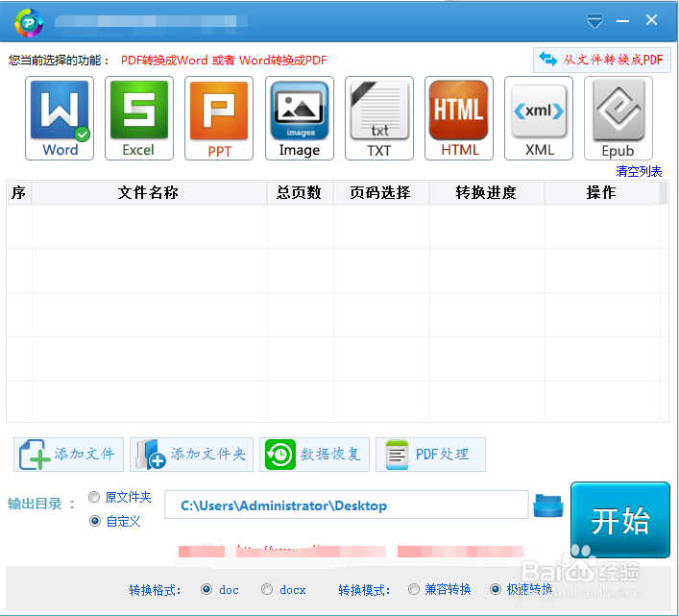679x616 pixels.
Task: Choose the PPT conversion icon
Action: click(219, 118)
